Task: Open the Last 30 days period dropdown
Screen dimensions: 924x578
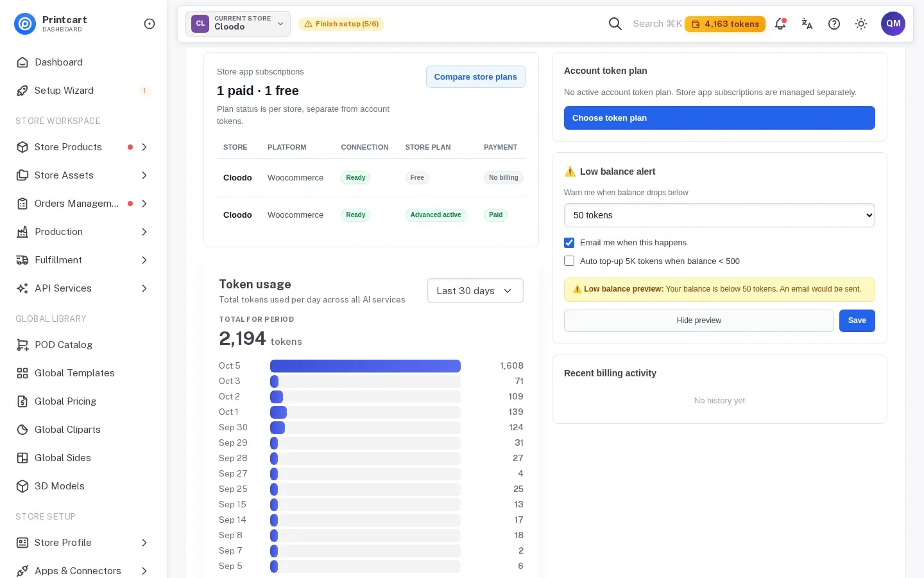Action: point(475,291)
